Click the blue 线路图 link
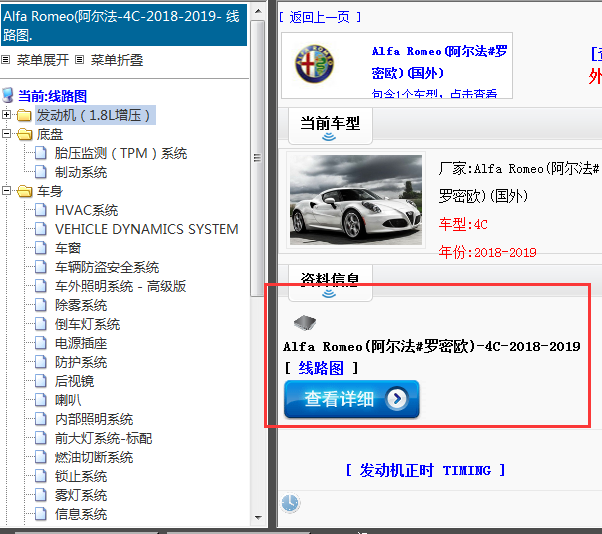Image resolution: width=602 pixels, height=534 pixels. (321, 368)
